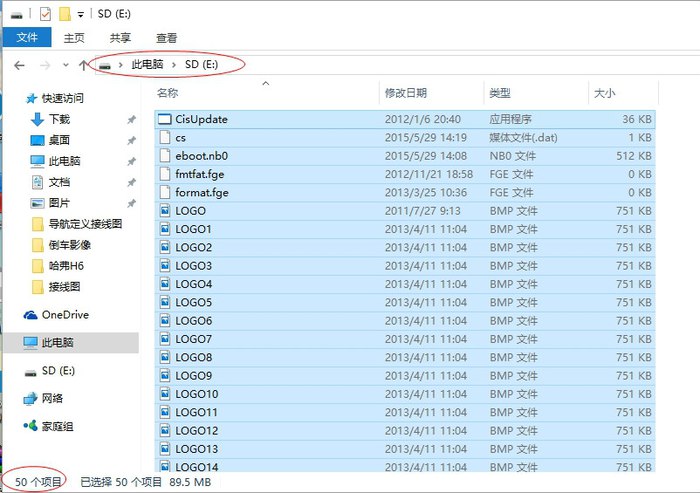Click file name LOGO9

pyautogui.click(x=194, y=376)
